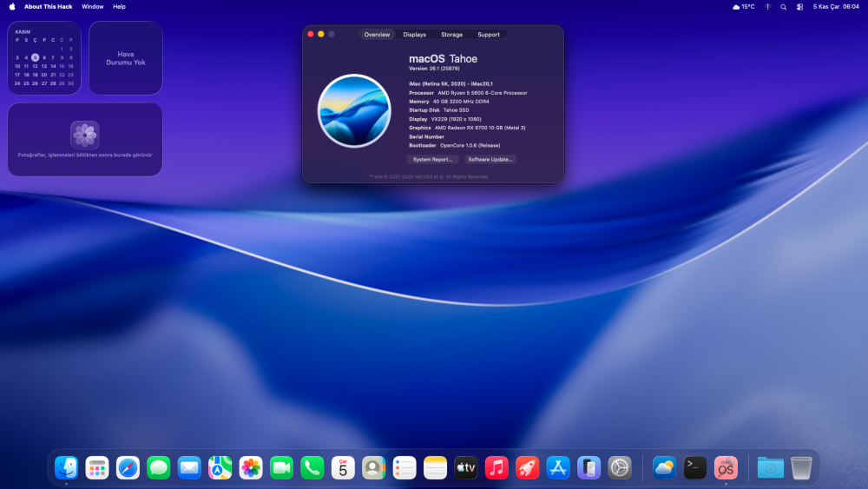Click iMac (Retina 5K, 2020) model text
Screen dimensions: 868x489
click(x=450, y=84)
